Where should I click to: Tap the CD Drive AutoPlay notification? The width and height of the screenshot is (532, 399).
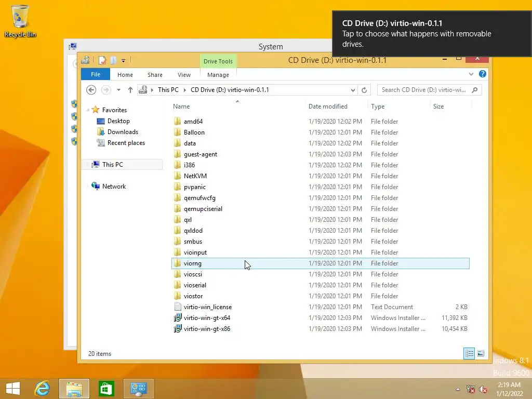[x=432, y=33]
